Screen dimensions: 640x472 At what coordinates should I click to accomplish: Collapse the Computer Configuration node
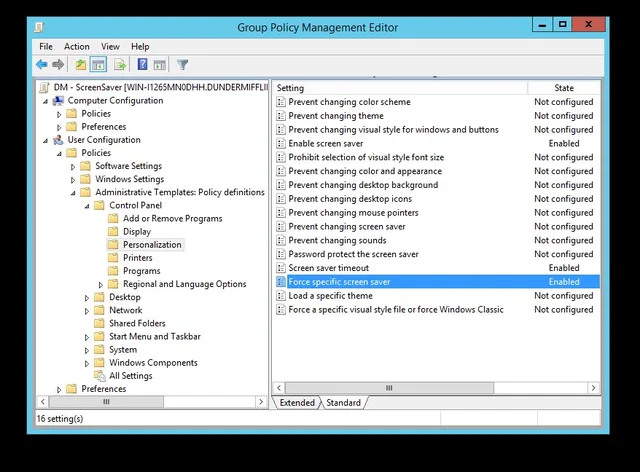(46, 101)
